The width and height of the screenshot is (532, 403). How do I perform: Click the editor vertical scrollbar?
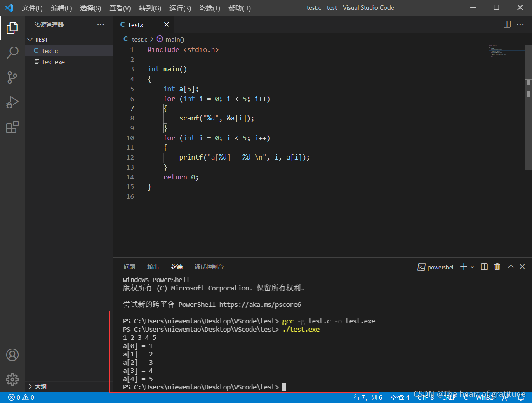[528, 107]
